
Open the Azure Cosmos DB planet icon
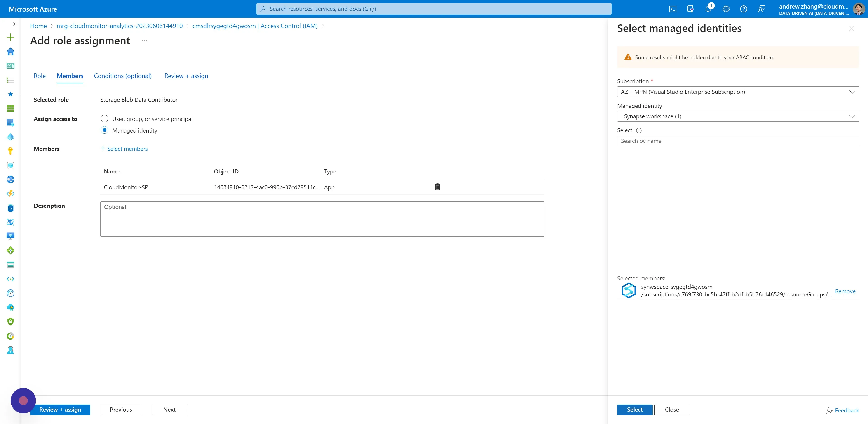(10, 222)
